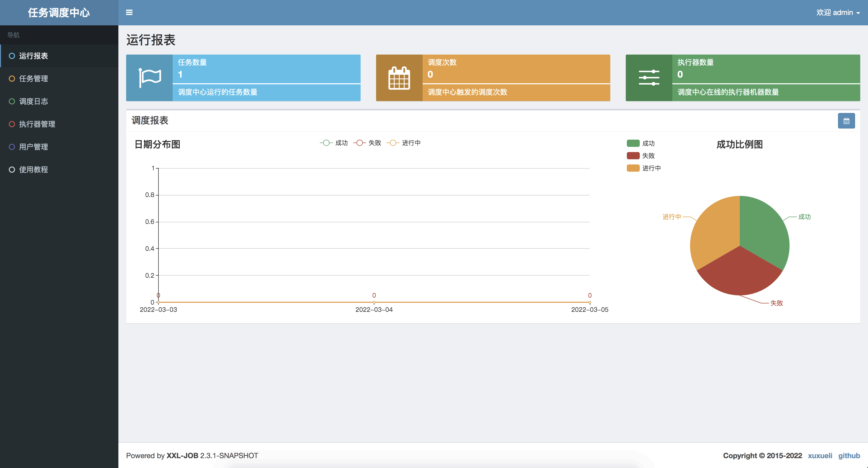Open the 欢迎 admin user dropdown
This screenshot has width=868, height=468.
(838, 12)
